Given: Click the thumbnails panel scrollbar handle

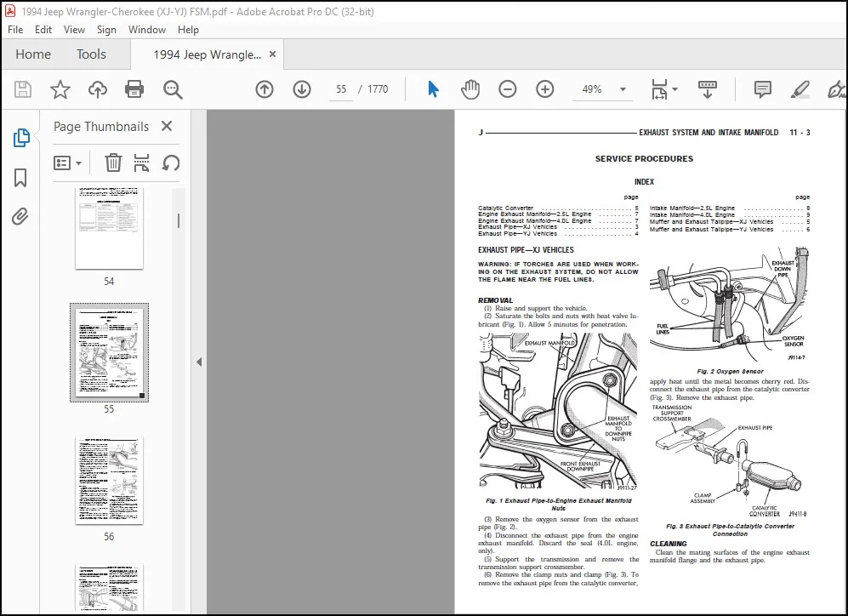Looking at the screenshot, I should (179, 220).
